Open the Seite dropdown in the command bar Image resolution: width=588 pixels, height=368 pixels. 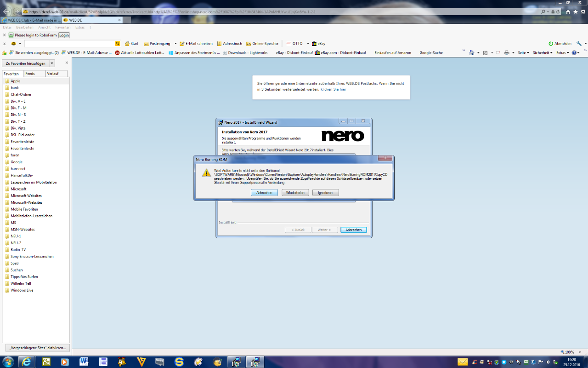click(x=524, y=52)
